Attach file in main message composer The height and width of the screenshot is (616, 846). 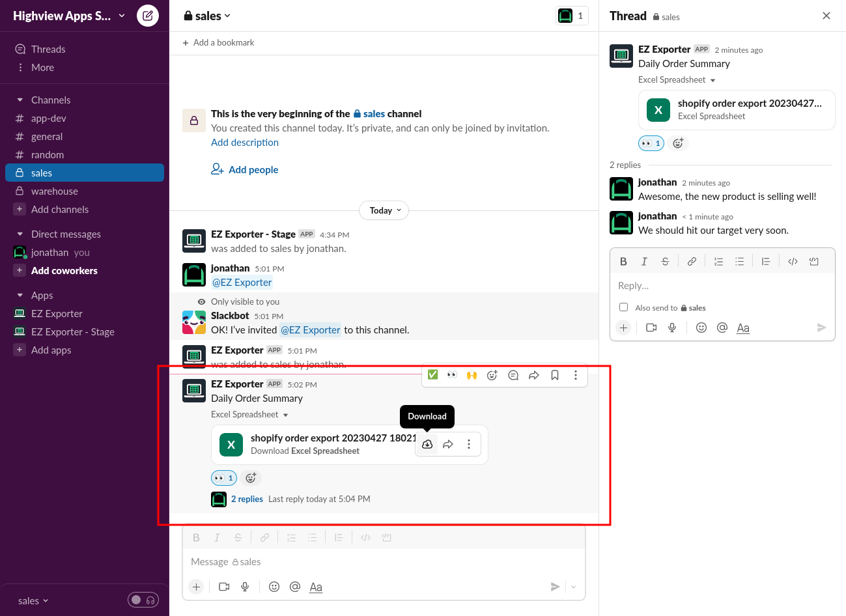[x=196, y=587]
